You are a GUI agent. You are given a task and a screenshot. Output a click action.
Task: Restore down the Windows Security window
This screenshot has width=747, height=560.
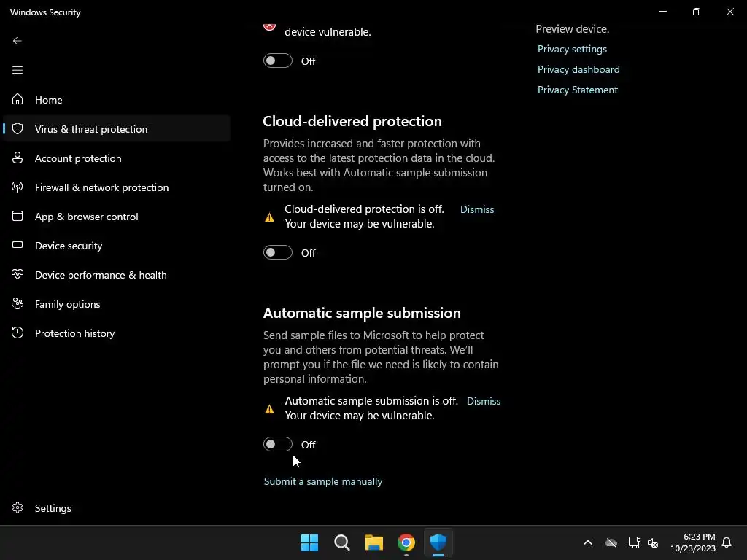(697, 12)
